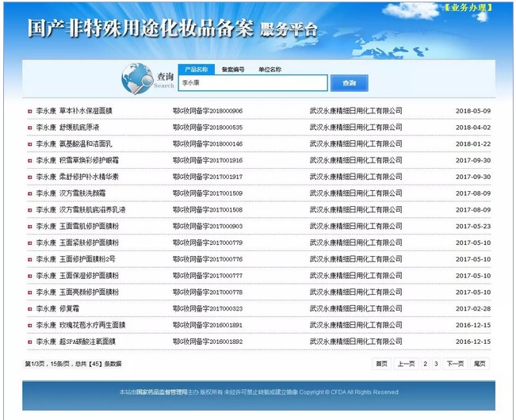Return to 首页 in pagination
The image size is (516, 420).
tap(382, 364)
